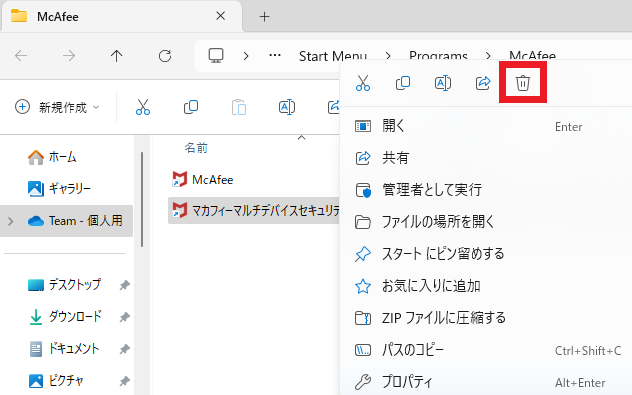Open the 新規作成 dropdown
Screen dimensions: 632x395
tap(57, 107)
